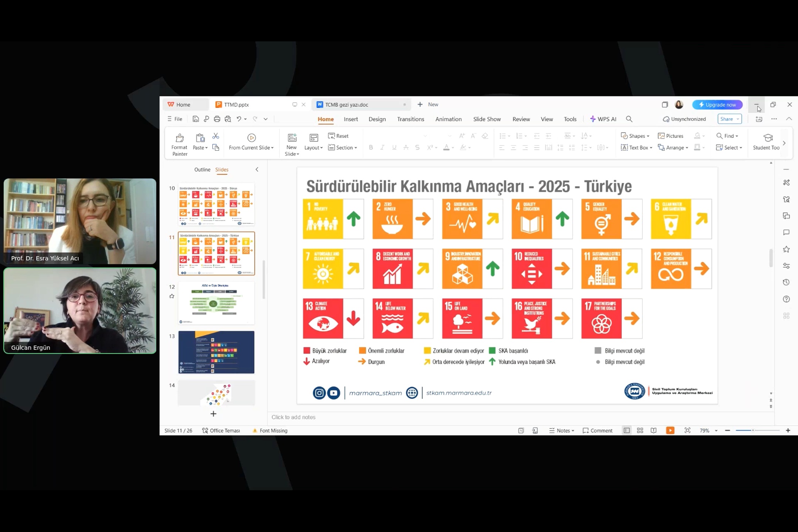Click the ribbon search magnifier icon
798x532 pixels.
pos(629,119)
